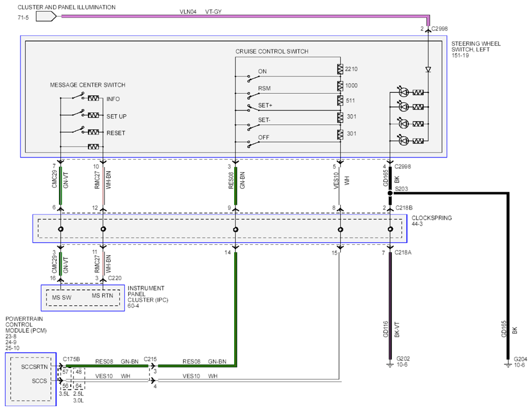Image resolution: width=532 pixels, height=411 pixels.
Task: Click the diode symbol below C2998
Action: (x=428, y=70)
